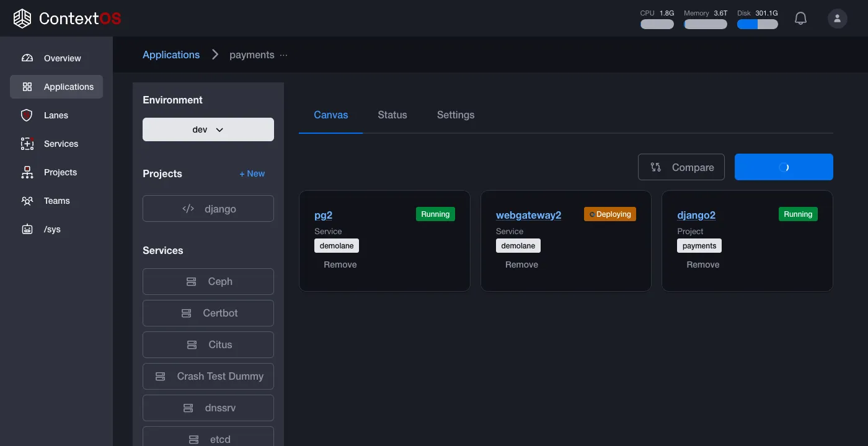
Task: Click the server icon beside Ceph
Action: 192,282
